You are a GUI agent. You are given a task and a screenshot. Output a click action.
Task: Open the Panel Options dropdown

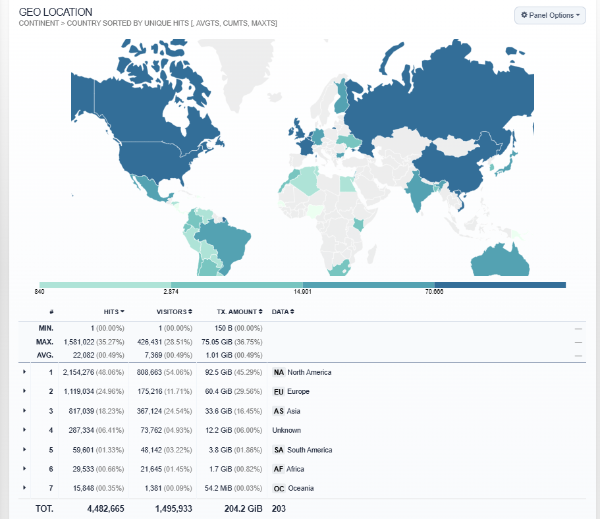pyautogui.click(x=549, y=15)
